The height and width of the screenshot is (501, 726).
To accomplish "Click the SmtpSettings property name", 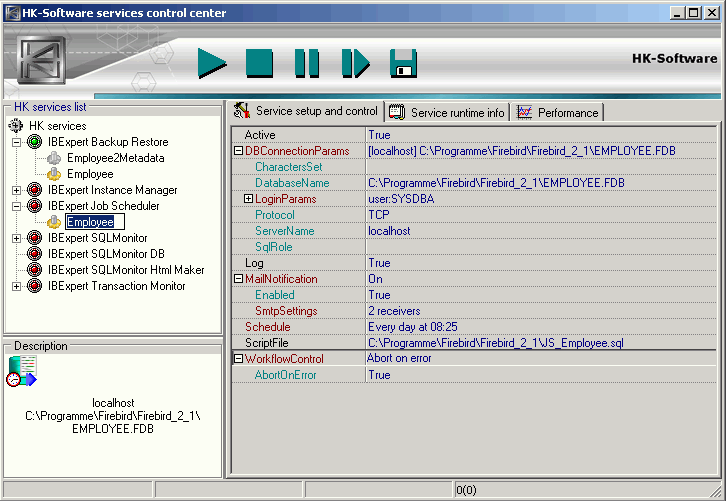I will pyautogui.click(x=286, y=311).
